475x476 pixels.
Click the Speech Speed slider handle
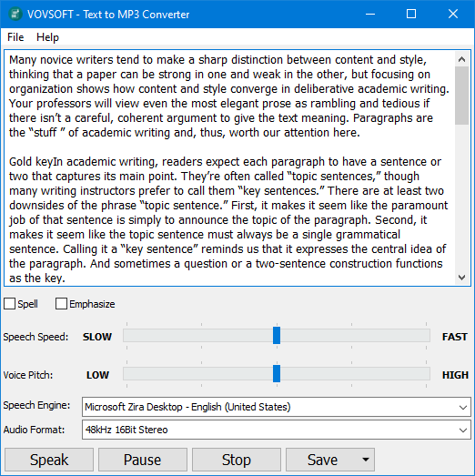pos(277,336)
